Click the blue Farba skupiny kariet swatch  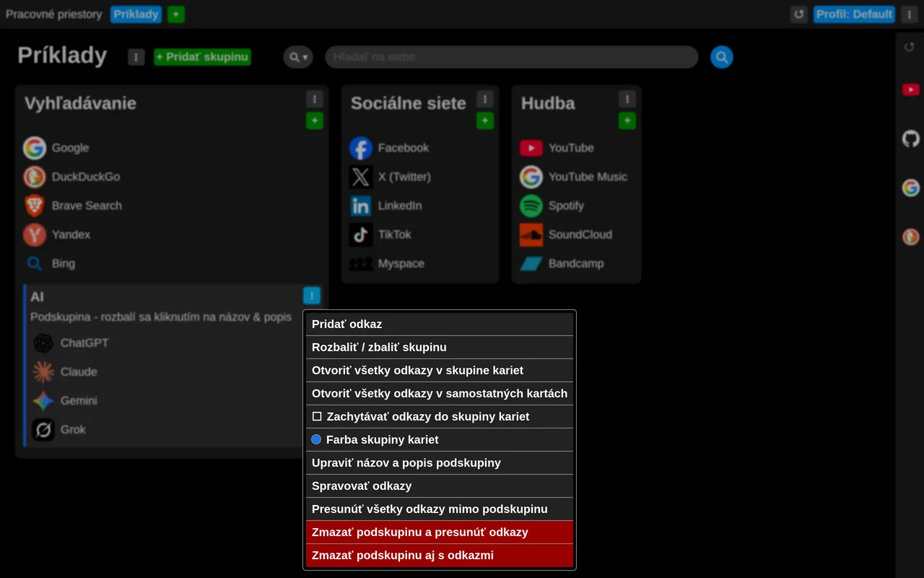[x=316, y=439]
